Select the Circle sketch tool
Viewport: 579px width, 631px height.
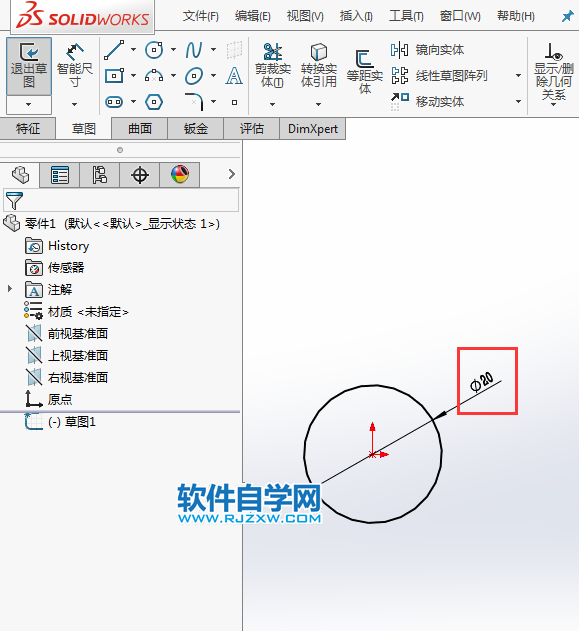click(154, 50)
